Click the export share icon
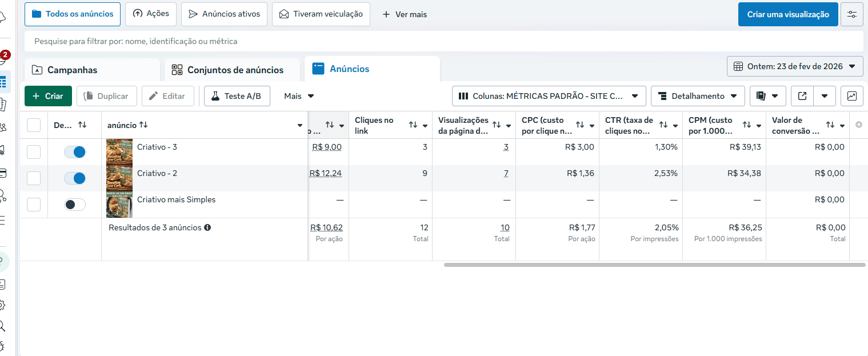 802,96
